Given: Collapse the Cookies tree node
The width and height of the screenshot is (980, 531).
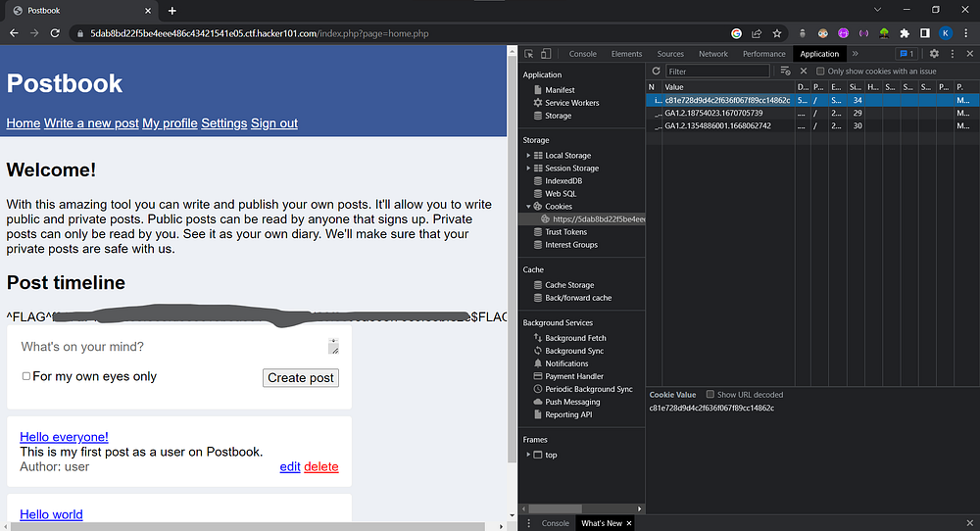Looking at the screenshot, I should 528,207.
